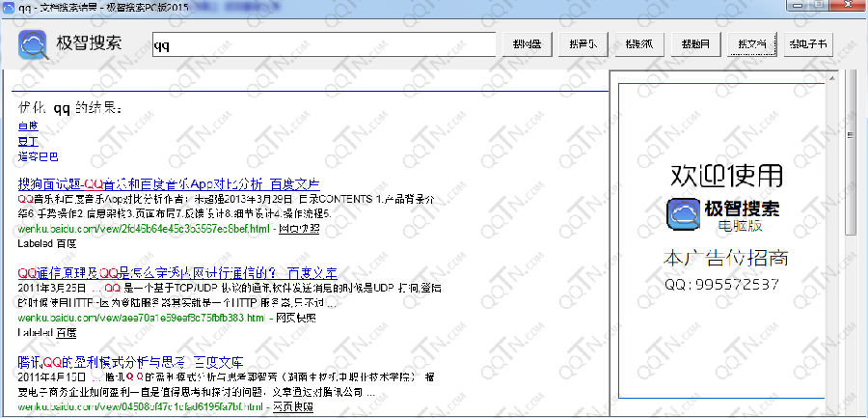Filter results by 道客巴巴 source link
The image size is (868, 418).
click(38, 157)
